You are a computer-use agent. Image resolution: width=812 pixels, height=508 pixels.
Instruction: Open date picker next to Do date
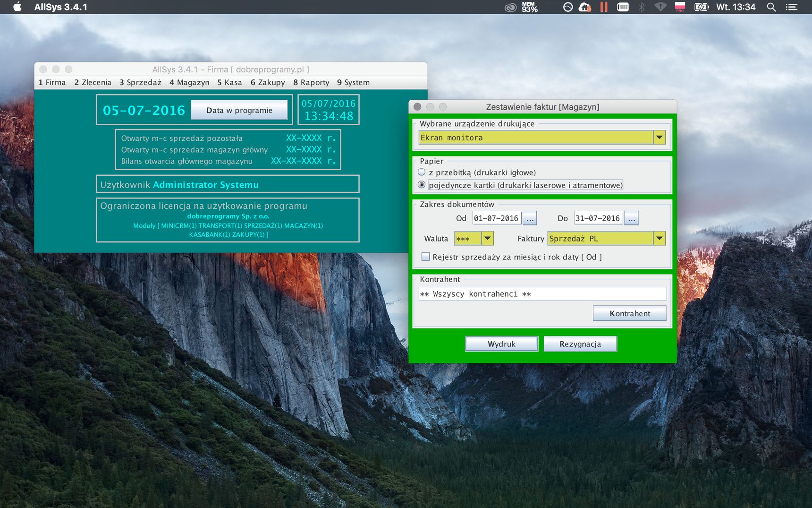click(631, 218)
